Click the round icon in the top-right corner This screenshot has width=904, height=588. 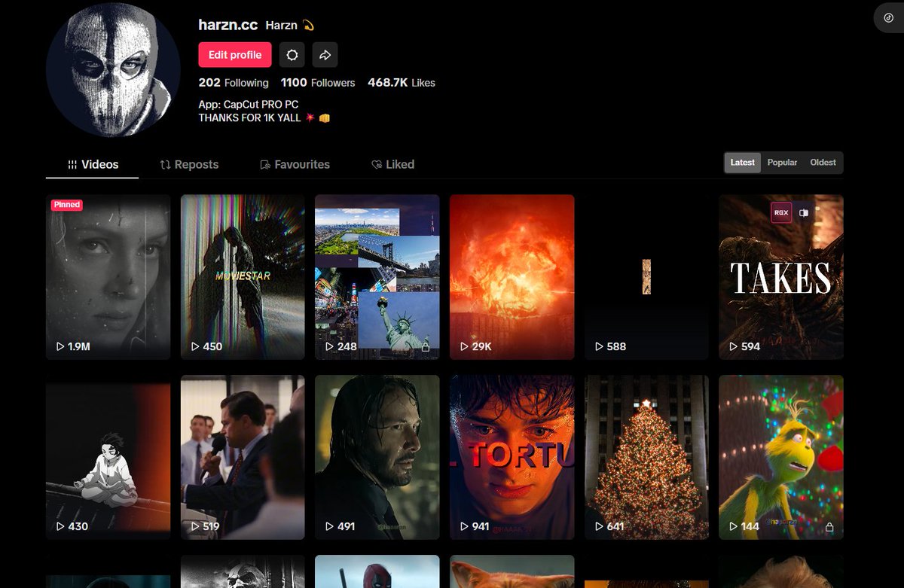[x=889, y=17]
